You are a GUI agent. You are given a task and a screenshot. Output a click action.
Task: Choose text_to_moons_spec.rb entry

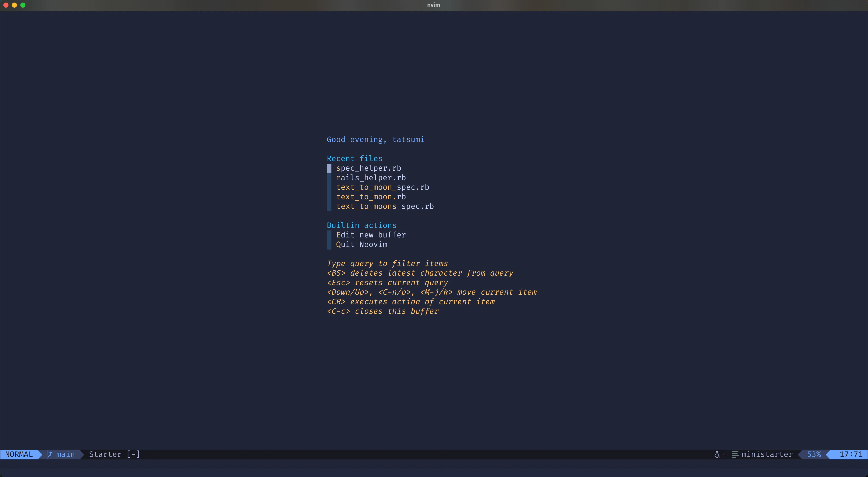pyautogui.click(x=385, y=206)
